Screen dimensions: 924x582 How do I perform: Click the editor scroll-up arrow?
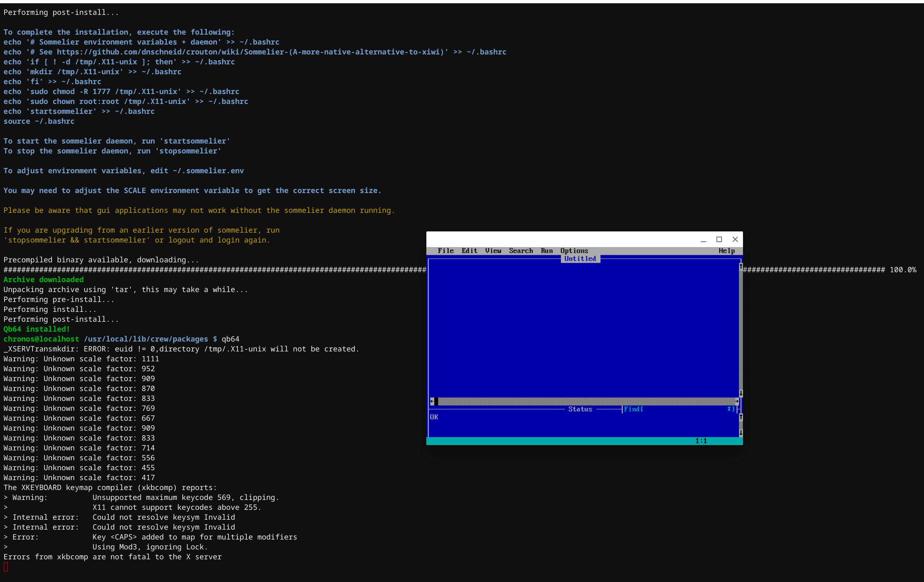coord(741,266)
